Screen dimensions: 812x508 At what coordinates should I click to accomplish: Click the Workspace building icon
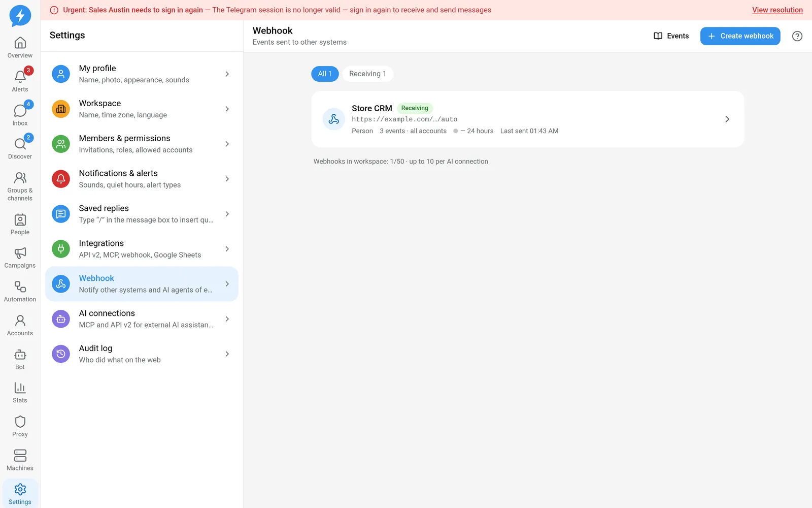click(61, 109)
